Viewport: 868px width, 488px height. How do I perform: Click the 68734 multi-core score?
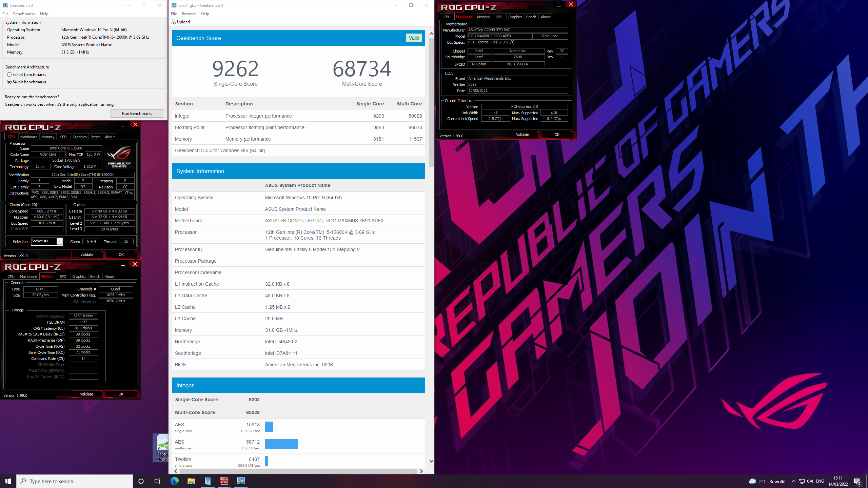(x=362, y=69)
